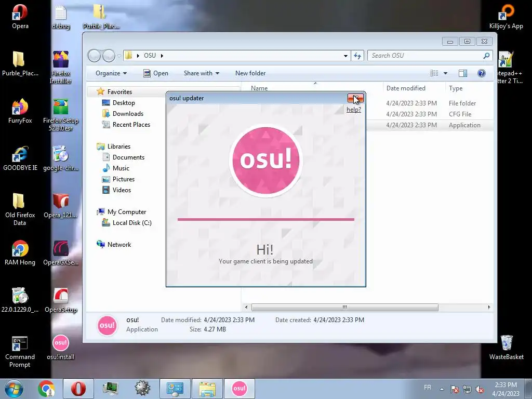Select Firefox Setup 52.3.0esr desktop icon
The image size is (532, 399).
61,114
